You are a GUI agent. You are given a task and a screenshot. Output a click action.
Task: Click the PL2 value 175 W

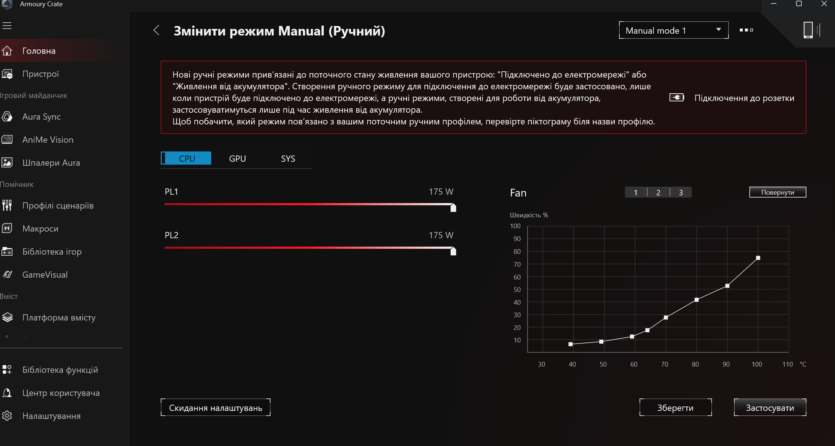point(441,235)
